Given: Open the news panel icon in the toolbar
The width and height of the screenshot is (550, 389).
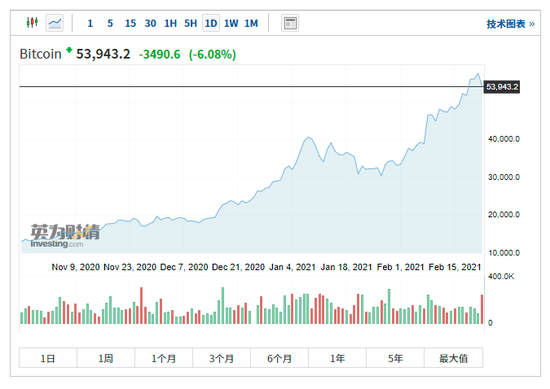Looking at the screenshot, I should click(x=290, y=23).
